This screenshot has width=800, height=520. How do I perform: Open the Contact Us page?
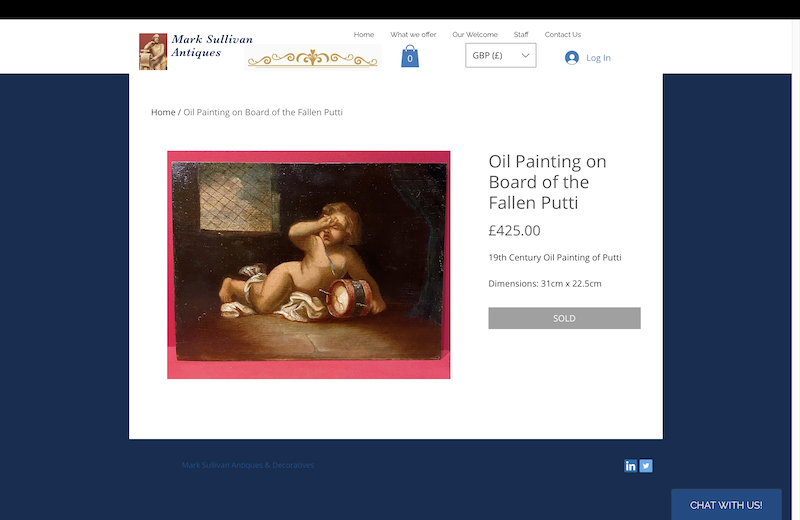pyautogui.click(x=563, y=35)
